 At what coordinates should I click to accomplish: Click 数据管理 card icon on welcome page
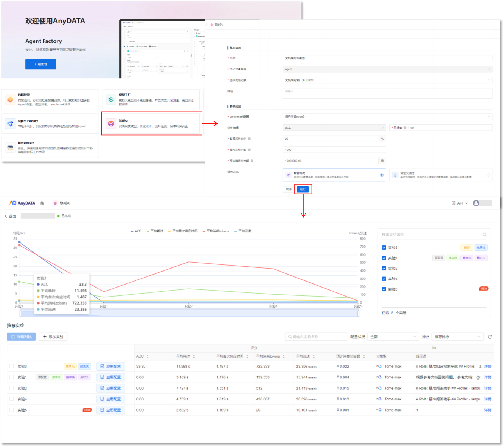click(10, 99)
